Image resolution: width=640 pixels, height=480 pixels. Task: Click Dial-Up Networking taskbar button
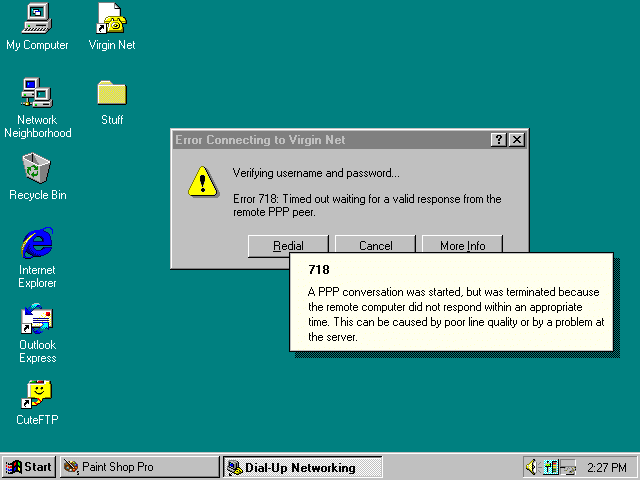point(302,467)
